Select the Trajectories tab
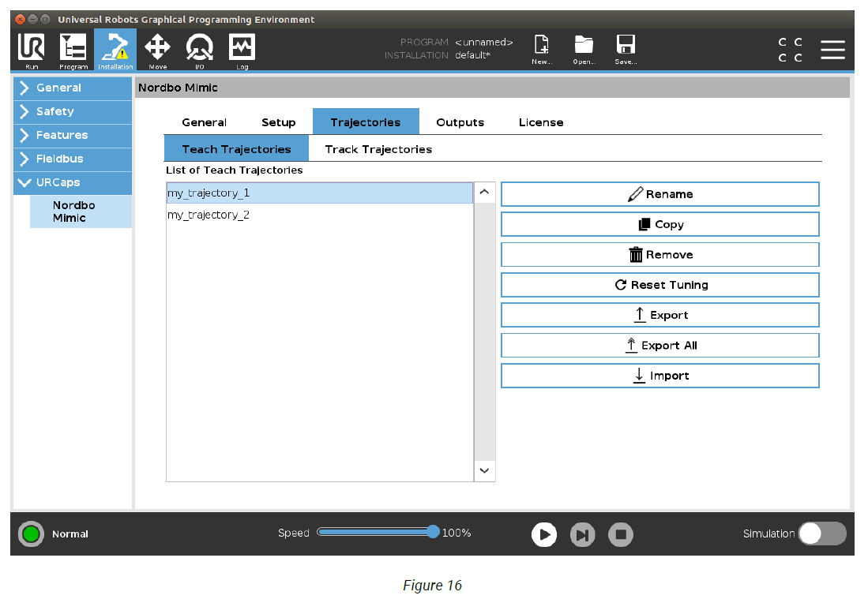 pos(366,122)
